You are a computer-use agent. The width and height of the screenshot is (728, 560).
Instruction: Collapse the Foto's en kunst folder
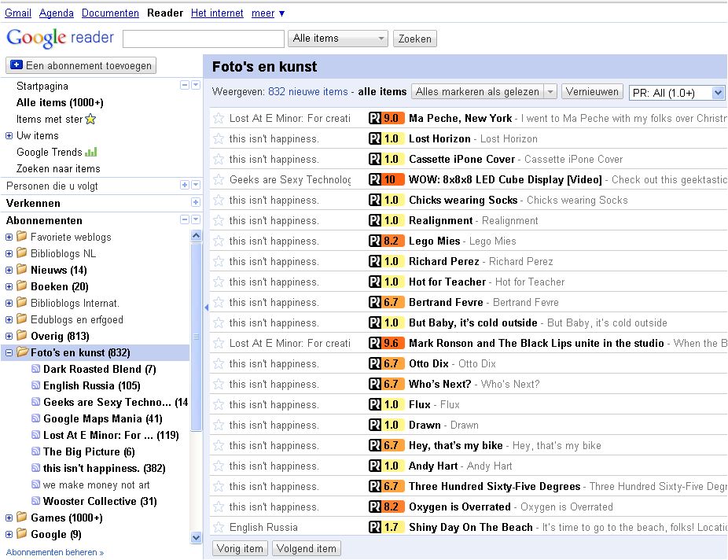(x=9, y=352)
